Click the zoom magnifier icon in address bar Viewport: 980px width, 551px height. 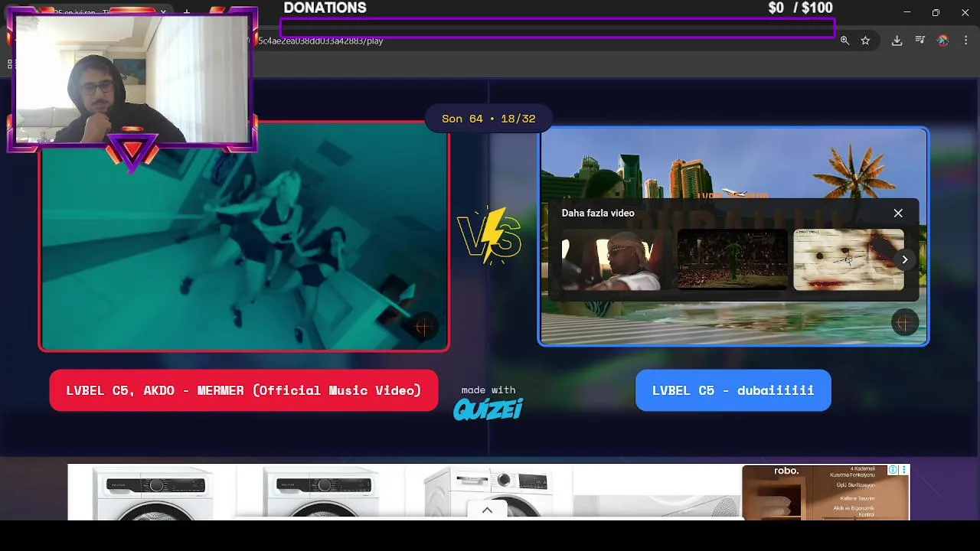(x=844, y=41)
